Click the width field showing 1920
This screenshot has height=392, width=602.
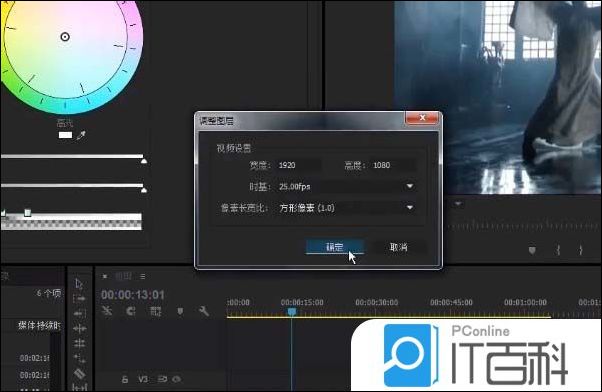[x=299, y=165]
